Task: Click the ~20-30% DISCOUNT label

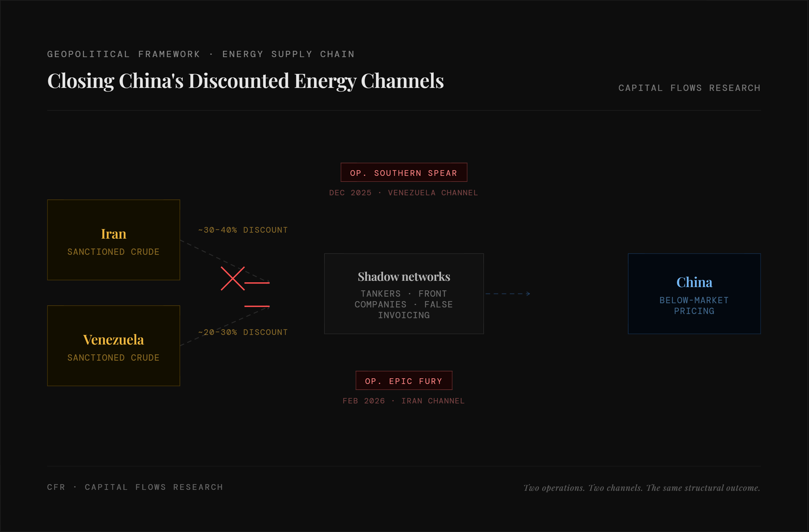Action: [243, 332]
